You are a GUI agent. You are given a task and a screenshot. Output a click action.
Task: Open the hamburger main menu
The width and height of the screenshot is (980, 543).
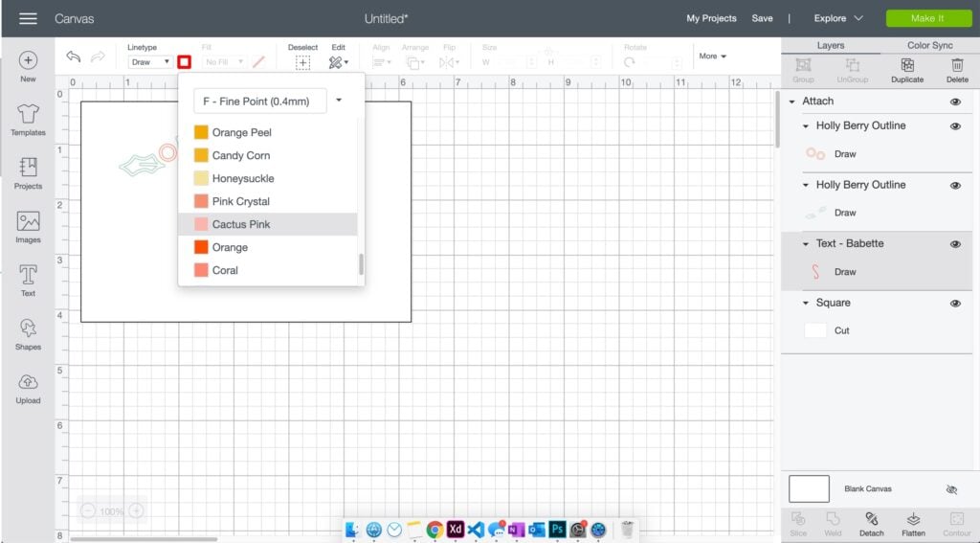pos(28,18)
